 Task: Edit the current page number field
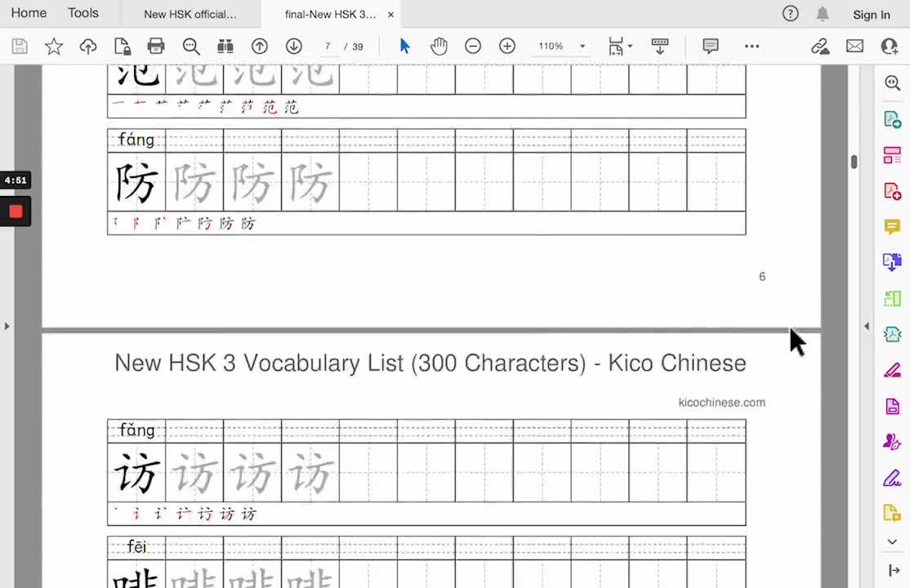pos(328,47)
